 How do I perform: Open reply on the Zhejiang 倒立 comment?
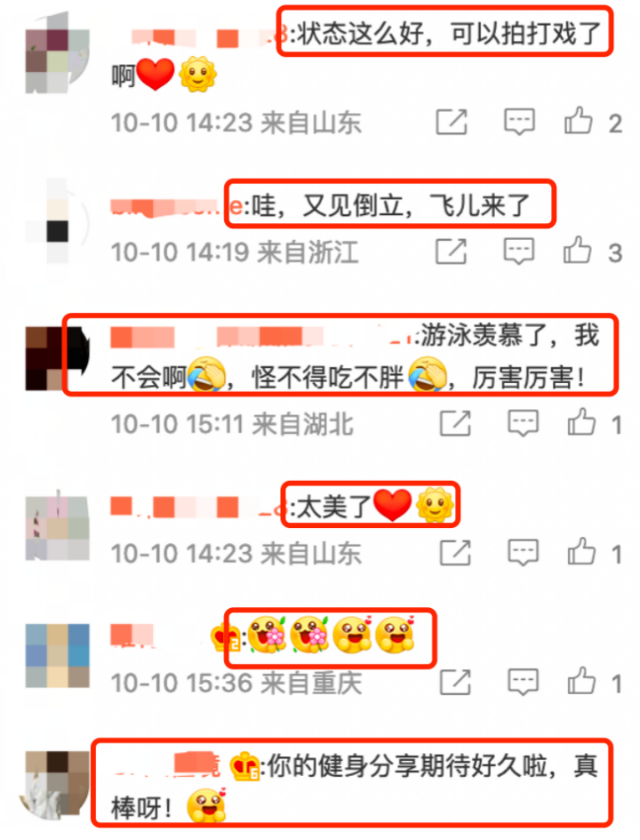[x=519, y=251]
